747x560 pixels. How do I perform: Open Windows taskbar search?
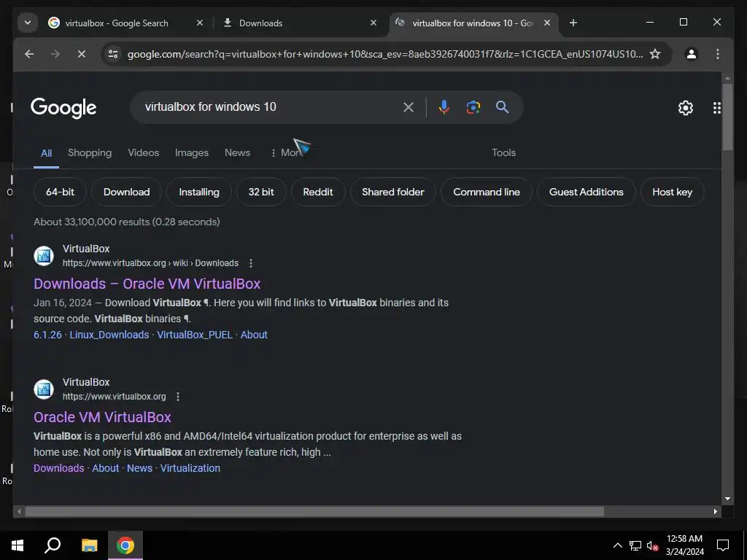point(53,545)
